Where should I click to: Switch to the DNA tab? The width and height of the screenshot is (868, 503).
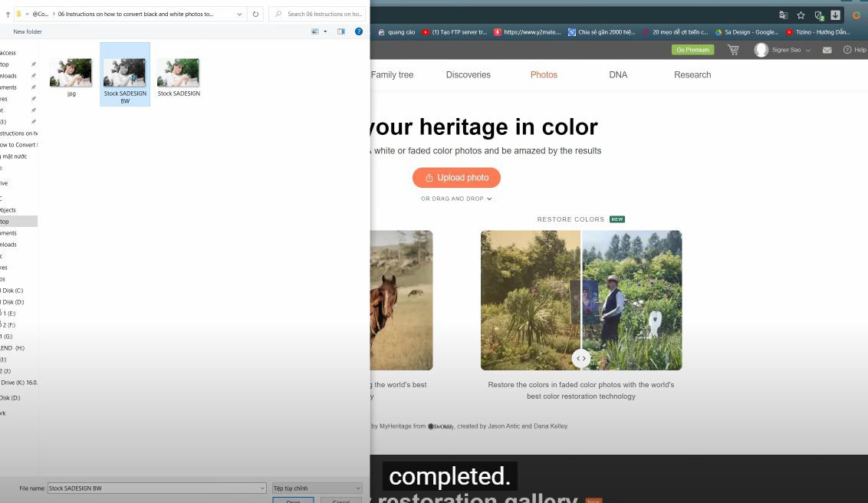618,74
